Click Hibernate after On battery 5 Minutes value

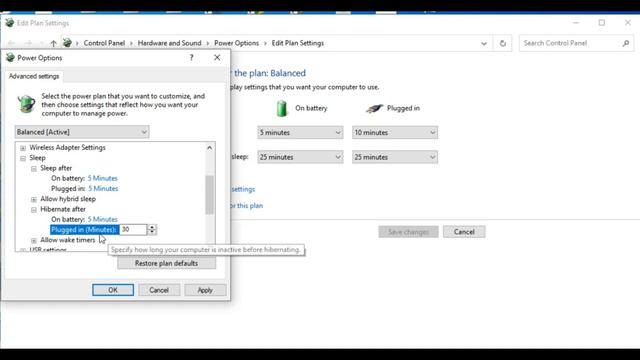point(102,219)
